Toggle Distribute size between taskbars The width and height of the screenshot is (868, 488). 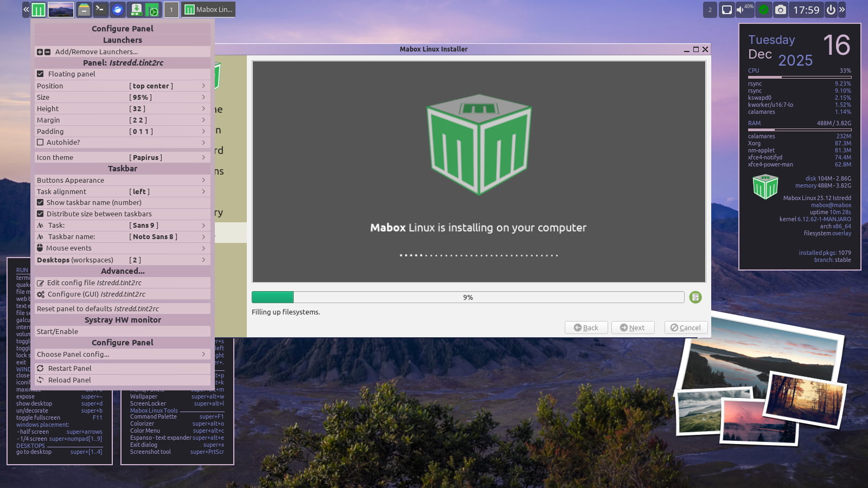point(40,214)
